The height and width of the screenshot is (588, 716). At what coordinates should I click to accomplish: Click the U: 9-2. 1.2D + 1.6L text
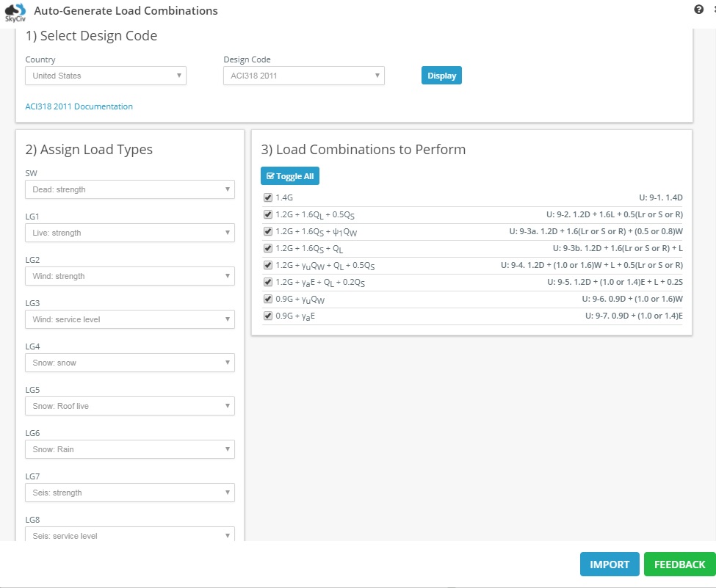click(615, 214)
